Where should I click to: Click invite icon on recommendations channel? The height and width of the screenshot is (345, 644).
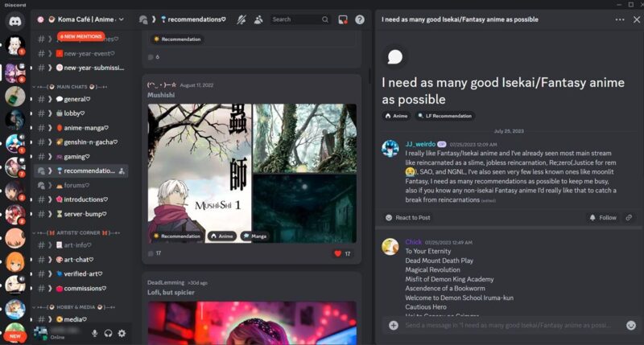tap(122, 171)
